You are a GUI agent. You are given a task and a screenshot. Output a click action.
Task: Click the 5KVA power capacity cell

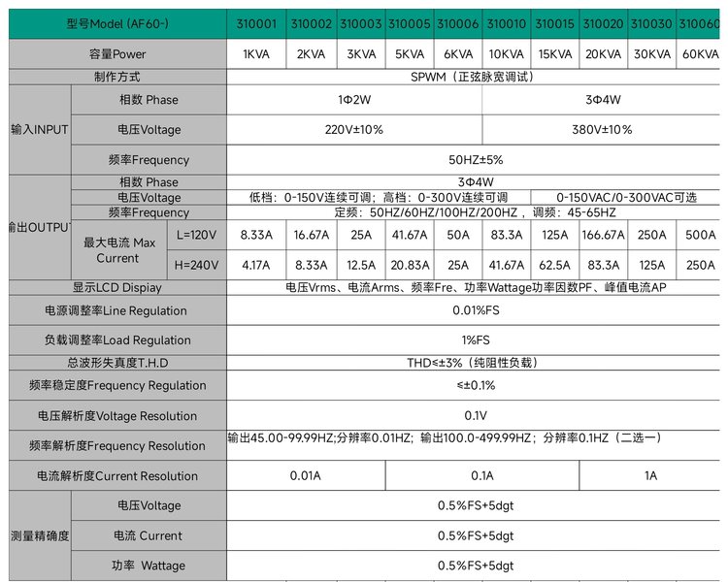410,54
